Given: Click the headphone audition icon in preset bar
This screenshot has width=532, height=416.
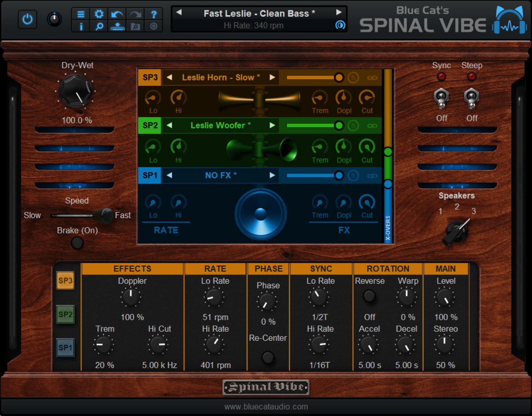Looking at the screenshot, I should (x=339, y=25).
